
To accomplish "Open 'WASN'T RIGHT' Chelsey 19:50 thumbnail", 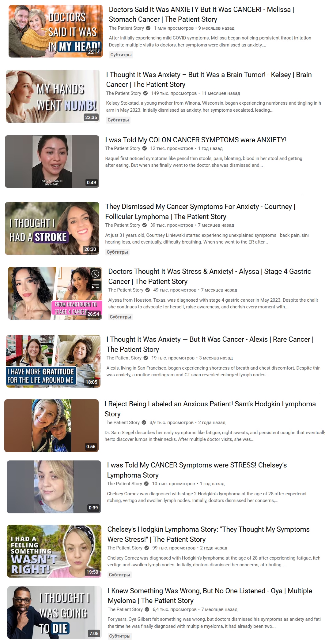I will 54,551.
